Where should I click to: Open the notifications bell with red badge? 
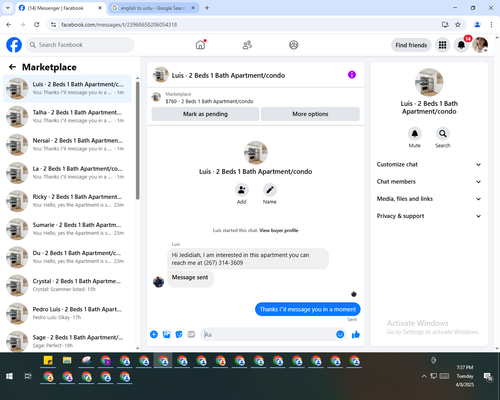pos(461,45)
